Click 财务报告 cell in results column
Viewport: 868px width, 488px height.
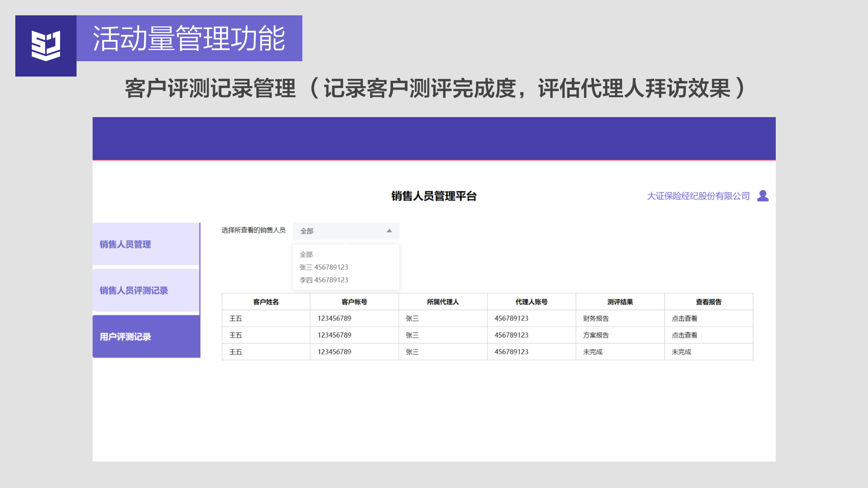pyautogui.click(x=596, y=318)
